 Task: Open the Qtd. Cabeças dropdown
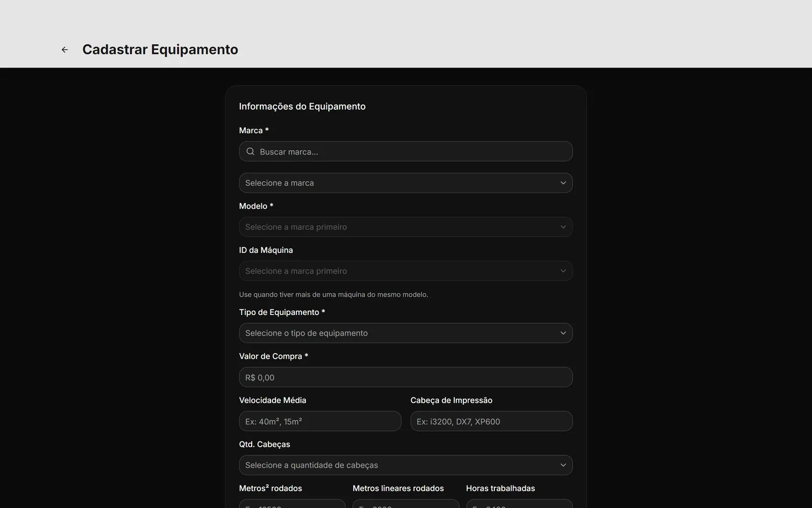(405, 465)
